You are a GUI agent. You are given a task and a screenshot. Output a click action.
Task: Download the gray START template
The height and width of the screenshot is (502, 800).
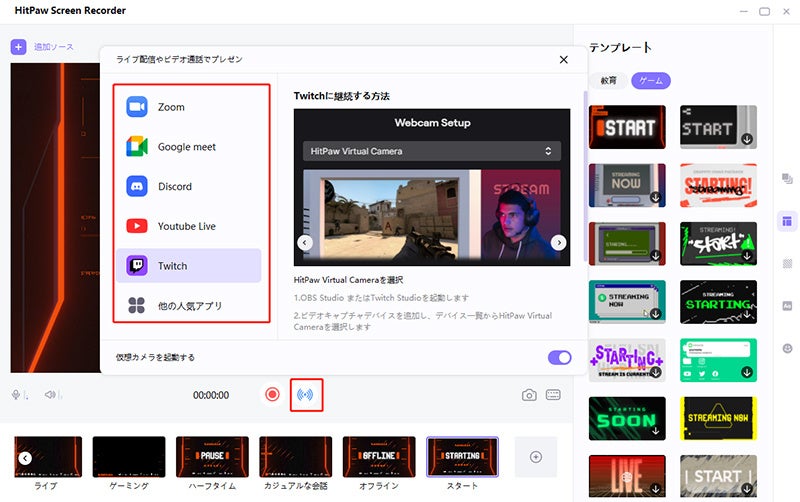click(747, 139)
